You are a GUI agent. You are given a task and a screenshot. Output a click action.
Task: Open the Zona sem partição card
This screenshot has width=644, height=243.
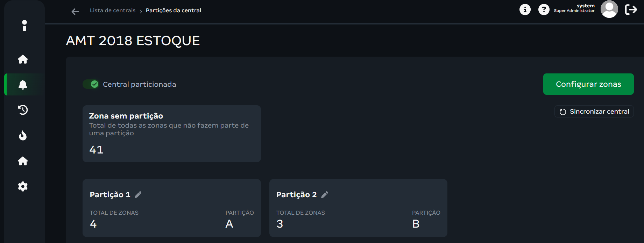pos(171,134)
